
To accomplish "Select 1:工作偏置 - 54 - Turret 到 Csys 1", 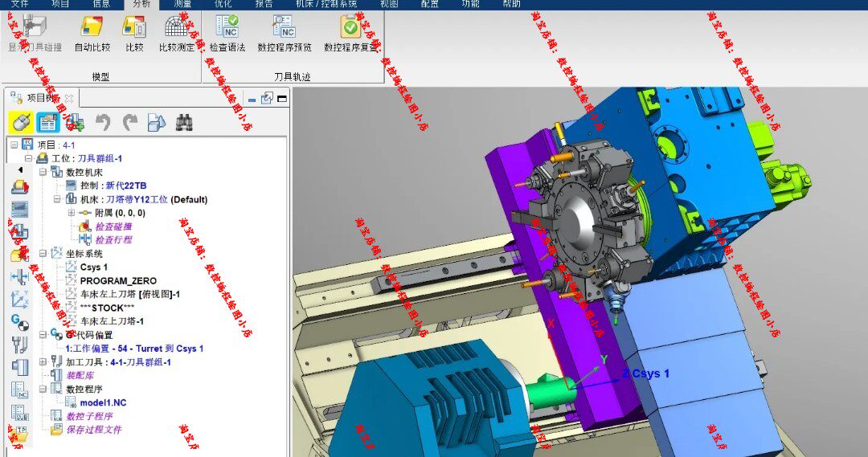I will click(x=134, y=349).
